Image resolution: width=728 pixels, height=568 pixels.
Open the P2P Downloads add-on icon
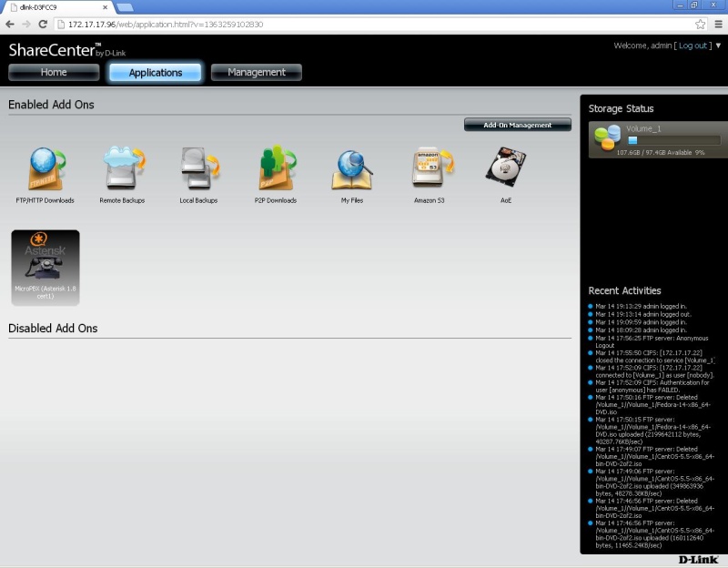tap(277, 167)
